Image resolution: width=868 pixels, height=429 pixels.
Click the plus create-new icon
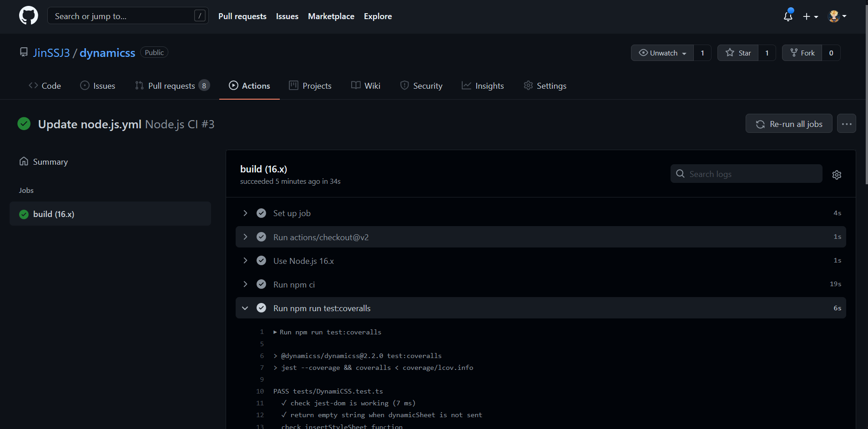810,16
